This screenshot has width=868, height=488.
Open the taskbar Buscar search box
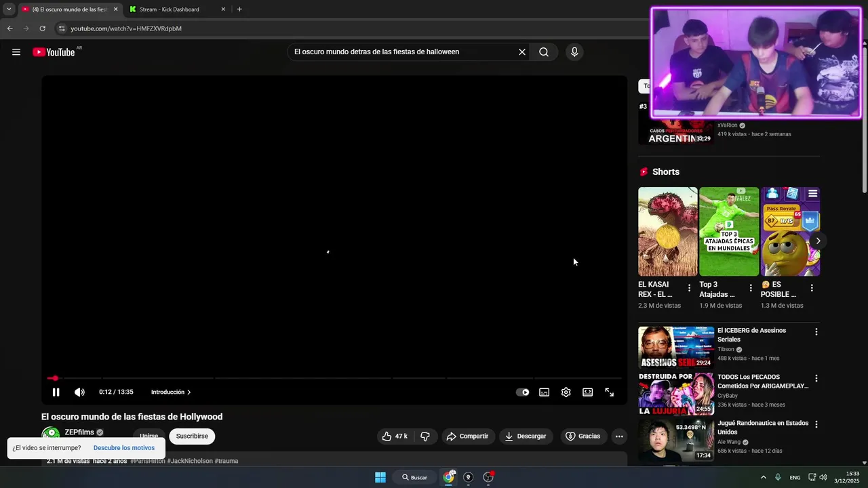coord(414,477)
